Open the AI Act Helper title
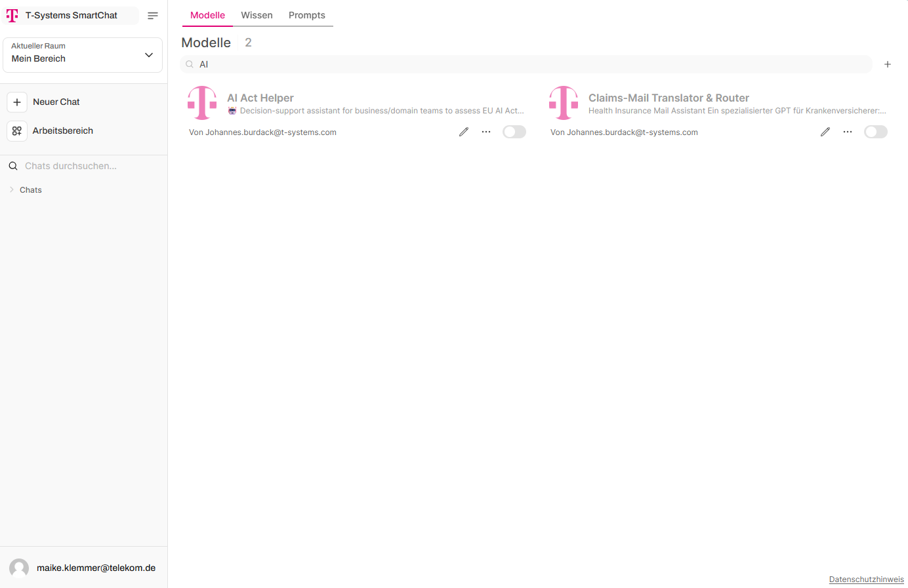 point(260,98)
